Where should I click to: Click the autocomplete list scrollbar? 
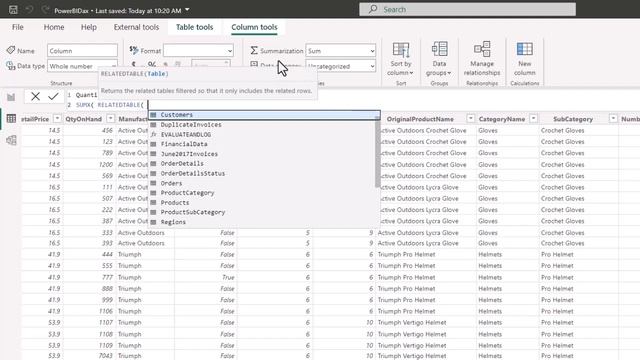point(377,153)
